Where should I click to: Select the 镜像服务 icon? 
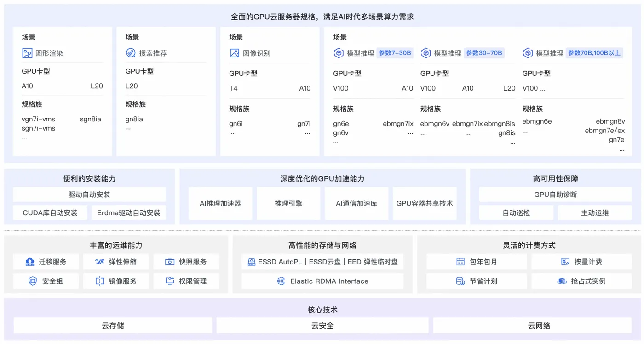[99, 281]
